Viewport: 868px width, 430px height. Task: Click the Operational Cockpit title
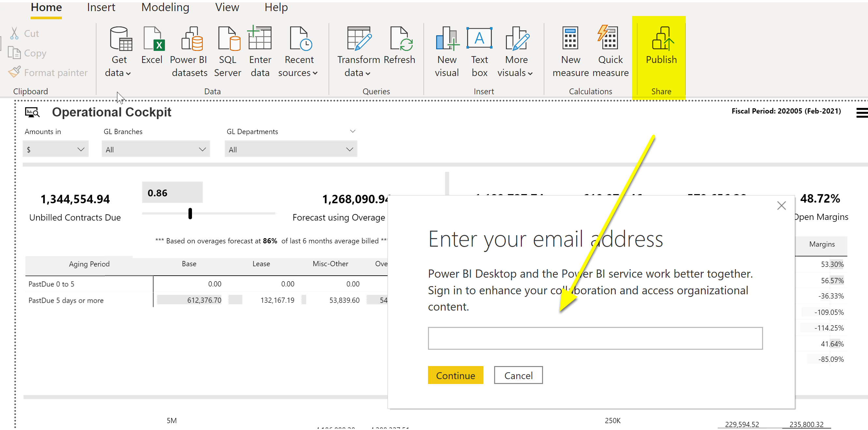(111, 112)
